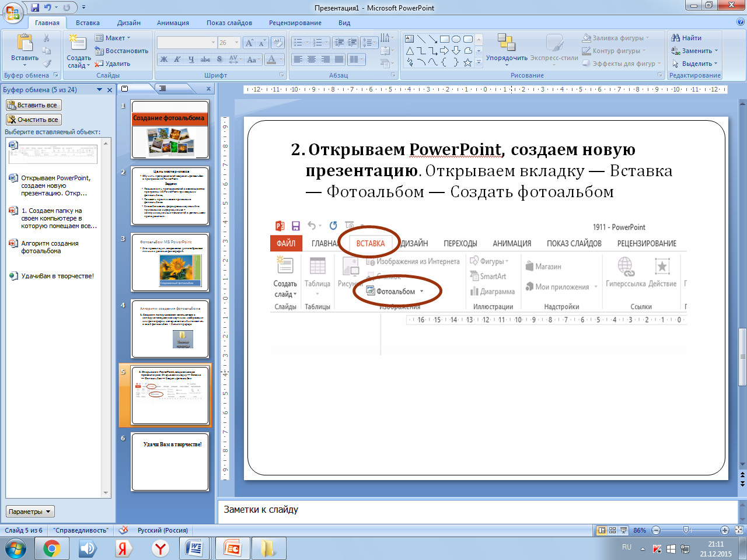Click the Copy icon in Буфер обмена group
The image size is (747, 560).
coord(47,51)
